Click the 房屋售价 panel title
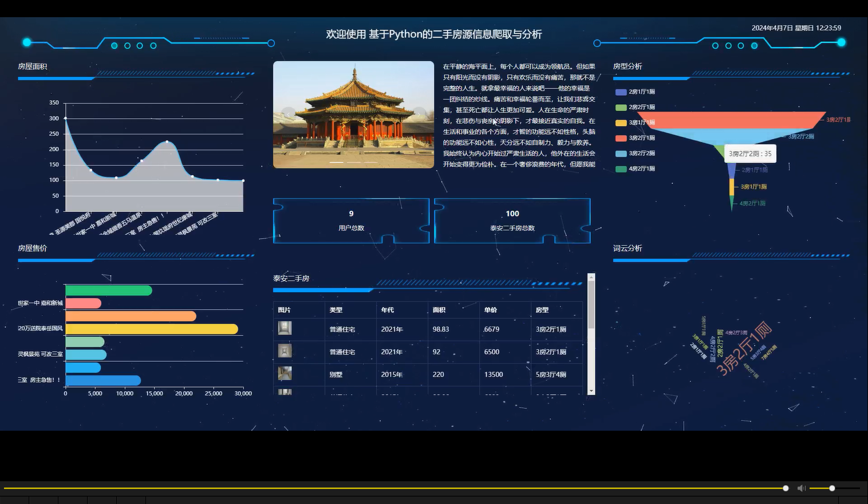This screenshot has width=868, height=504. (33, 249)
